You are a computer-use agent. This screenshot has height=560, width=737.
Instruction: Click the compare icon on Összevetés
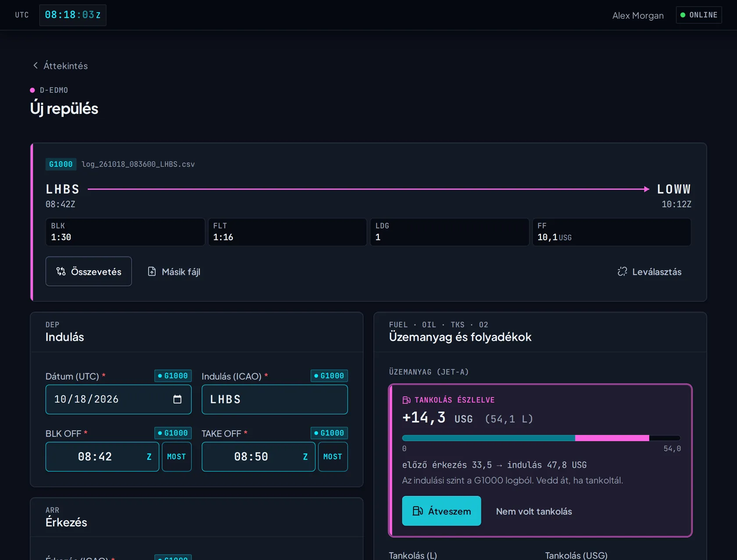click(61, 271)
